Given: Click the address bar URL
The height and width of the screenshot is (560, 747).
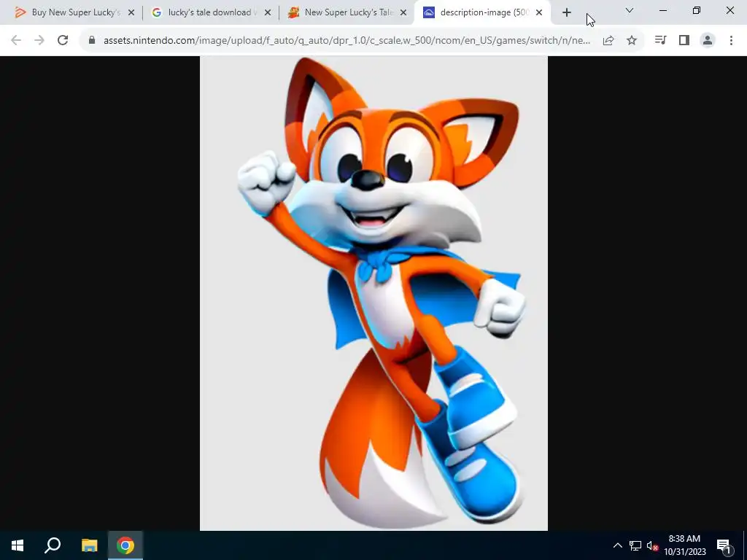Looking at the screenshot, I should click(x=347, y=41).
